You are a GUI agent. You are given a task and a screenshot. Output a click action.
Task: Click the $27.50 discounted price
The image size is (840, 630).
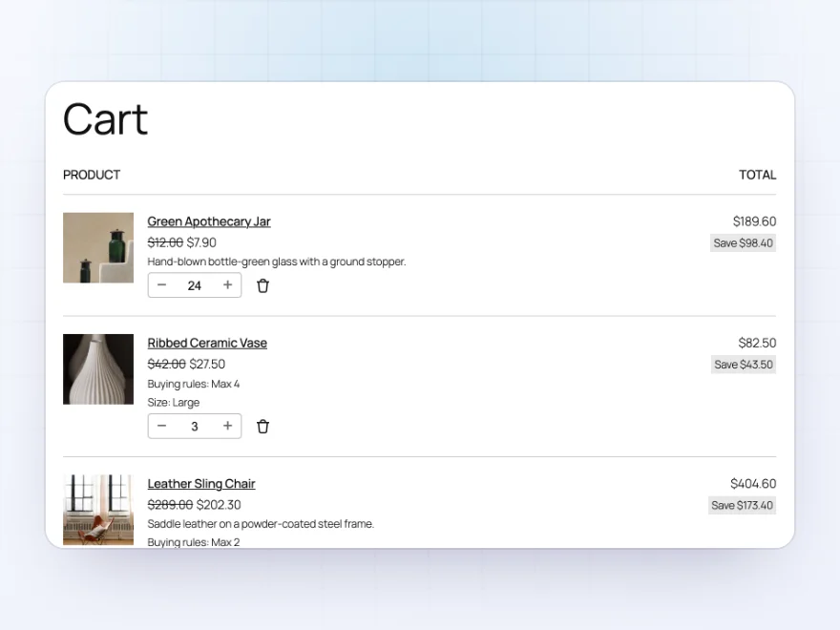[207, 365]
